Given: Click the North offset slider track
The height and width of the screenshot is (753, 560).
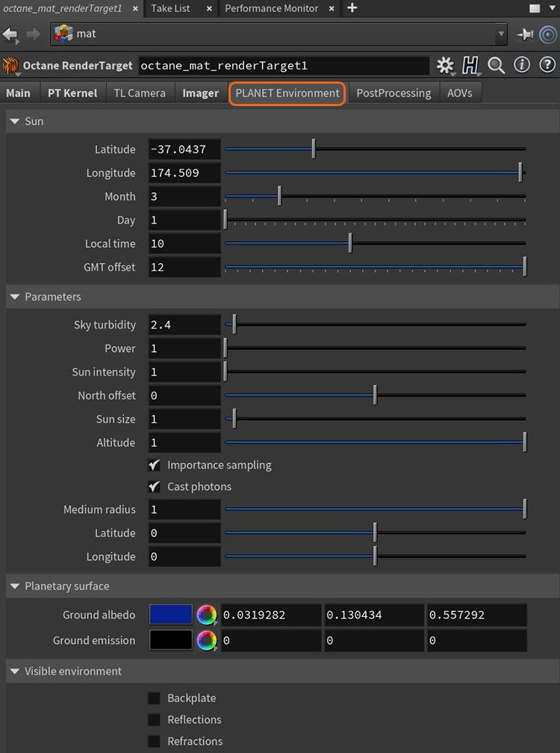Looking at the screenshot, I should point(376,395).
